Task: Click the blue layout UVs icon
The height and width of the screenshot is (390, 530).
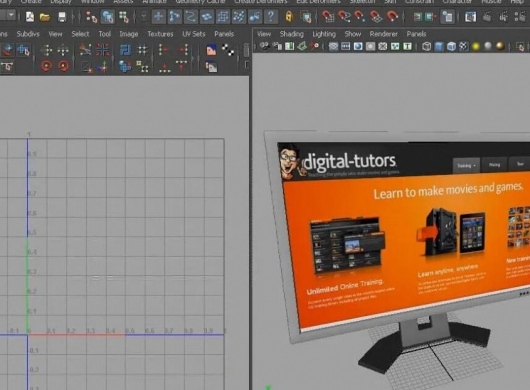Action: pos(125,50)
